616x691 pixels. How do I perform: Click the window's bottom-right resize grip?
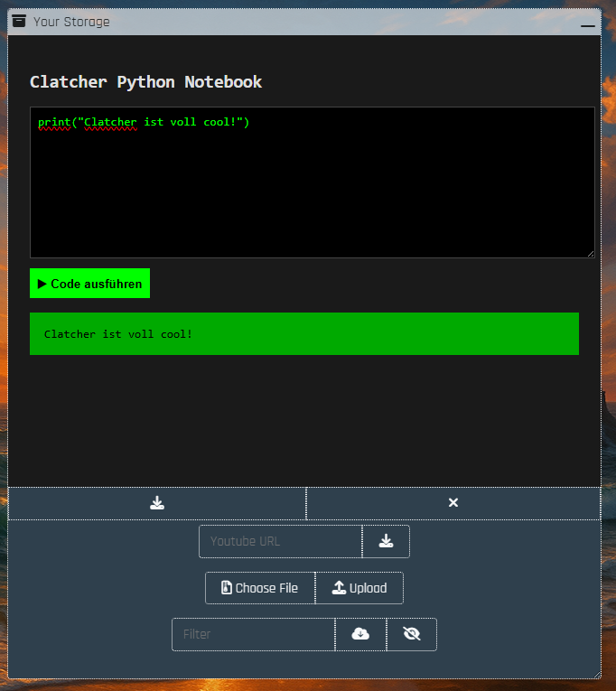coord(597,675)
